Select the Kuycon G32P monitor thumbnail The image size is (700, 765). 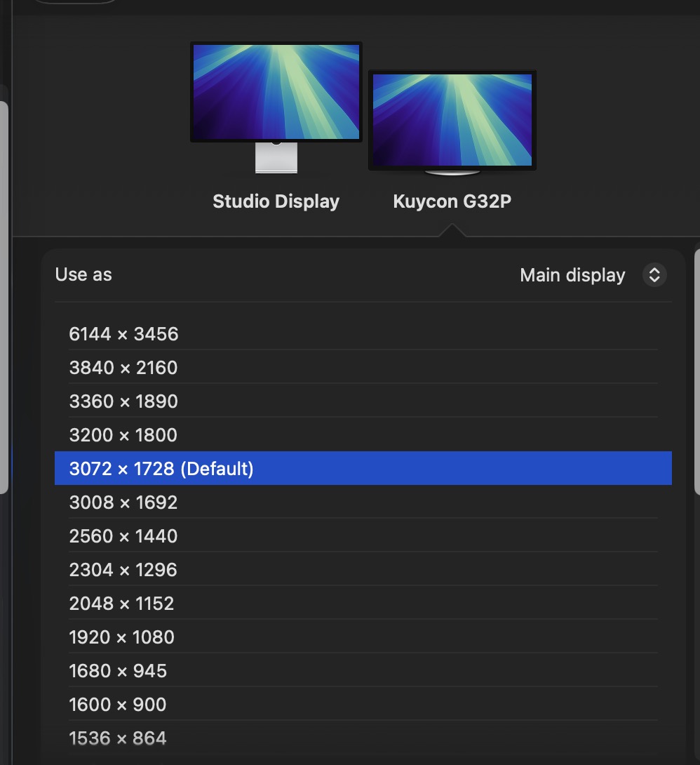452,119
